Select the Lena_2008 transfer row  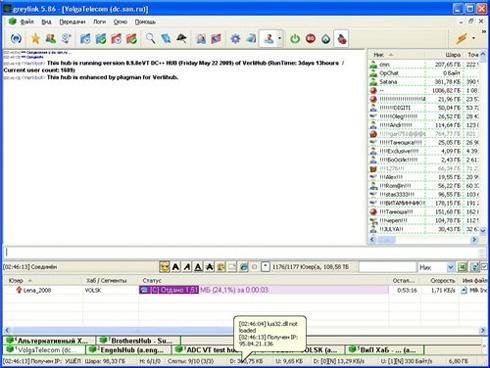point(245,290)
